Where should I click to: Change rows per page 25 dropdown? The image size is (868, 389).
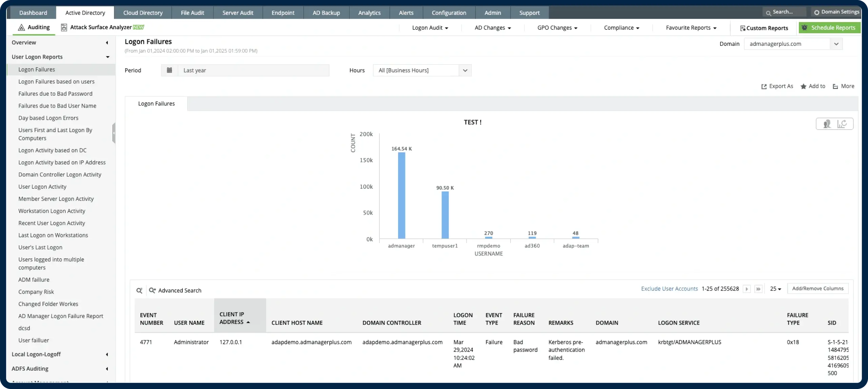(775, 289)
